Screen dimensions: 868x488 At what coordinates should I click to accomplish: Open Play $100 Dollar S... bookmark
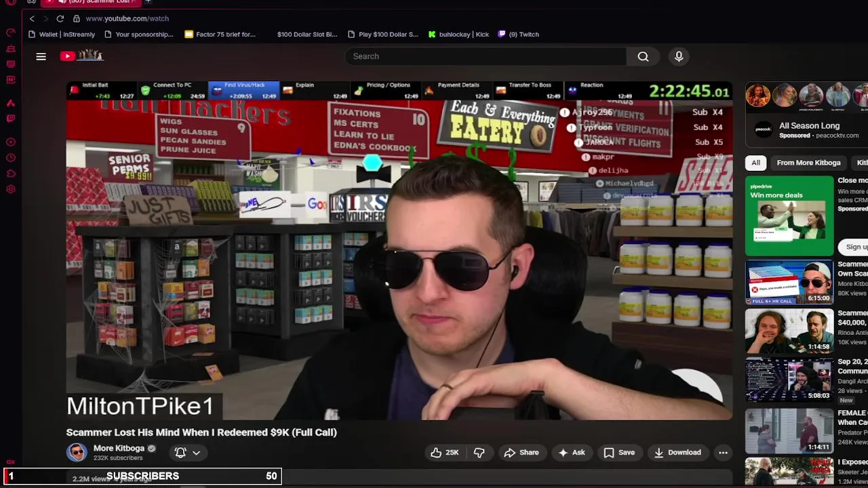(x=383, y=34)
